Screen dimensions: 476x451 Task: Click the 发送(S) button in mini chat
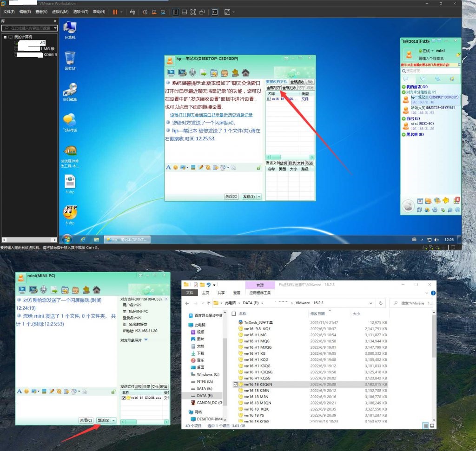pyautogui.click(x=103, y=420)
